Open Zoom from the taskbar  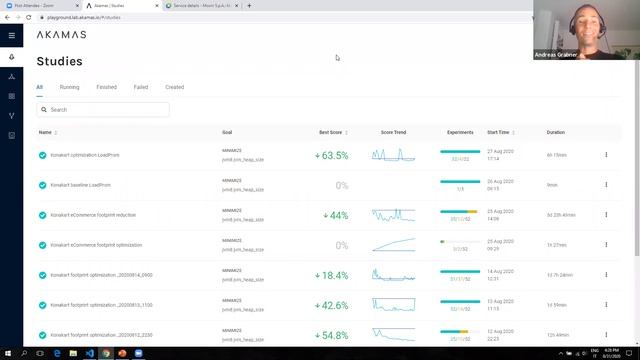[138, 353]
